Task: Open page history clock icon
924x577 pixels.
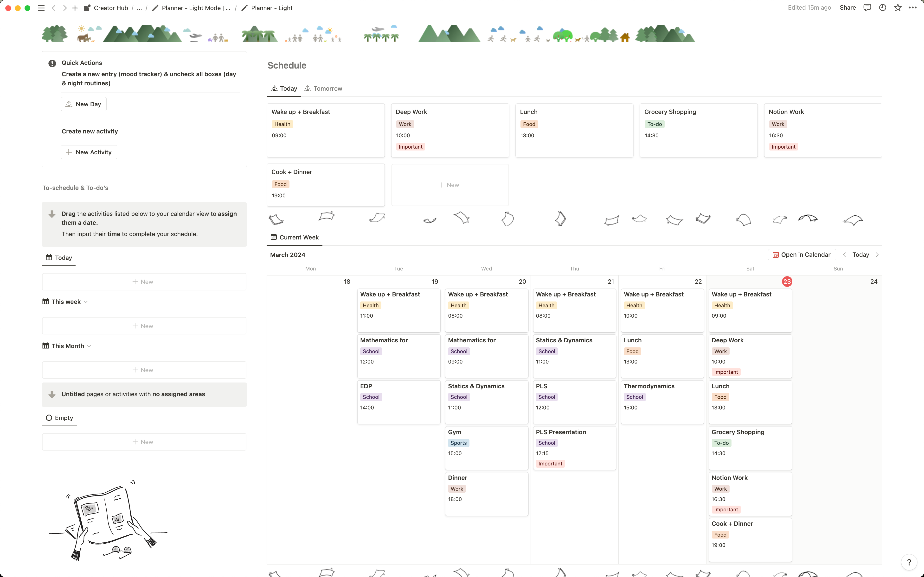Action: (882, 8)
